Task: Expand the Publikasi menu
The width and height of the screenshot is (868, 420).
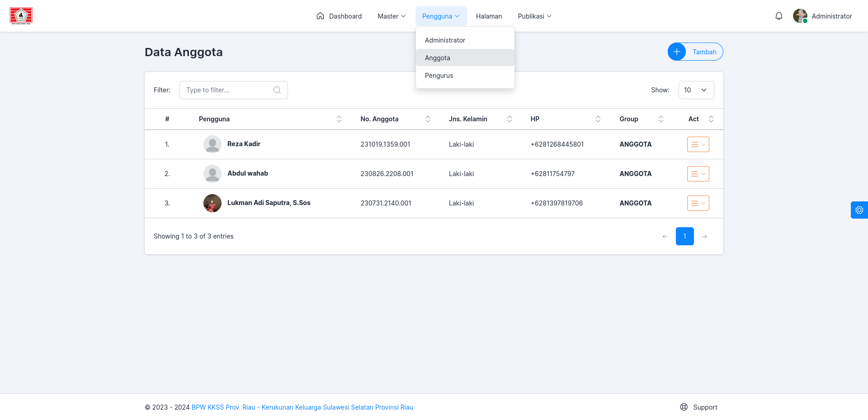Action: (x=534, y=16)
